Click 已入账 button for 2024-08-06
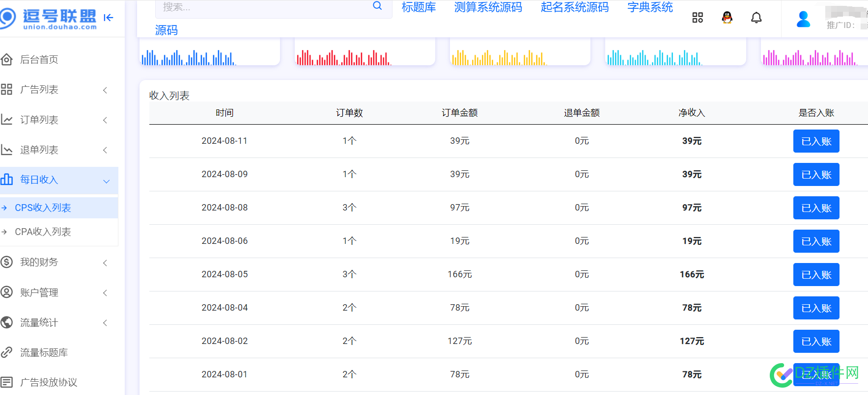 tap(816, 241)
